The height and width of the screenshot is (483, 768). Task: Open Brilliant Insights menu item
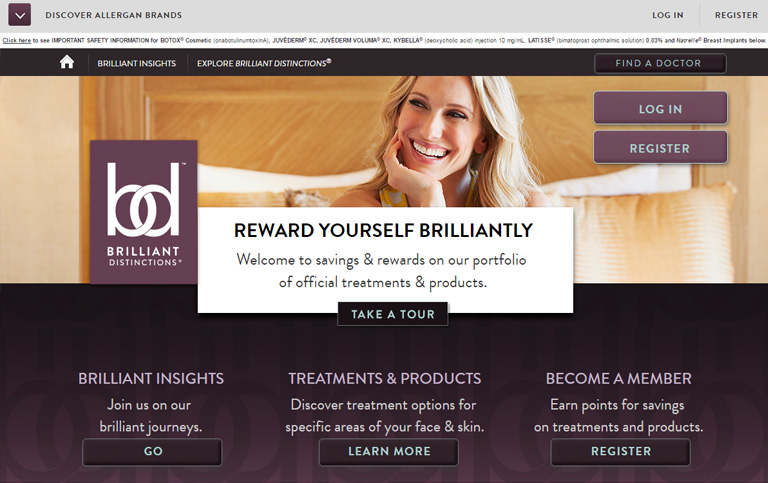click(137, 63)
